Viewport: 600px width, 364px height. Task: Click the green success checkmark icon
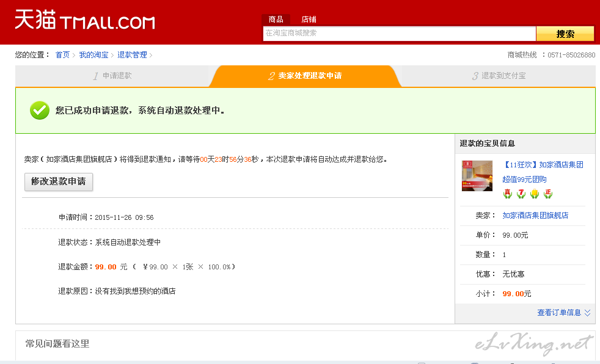(40, 111)
